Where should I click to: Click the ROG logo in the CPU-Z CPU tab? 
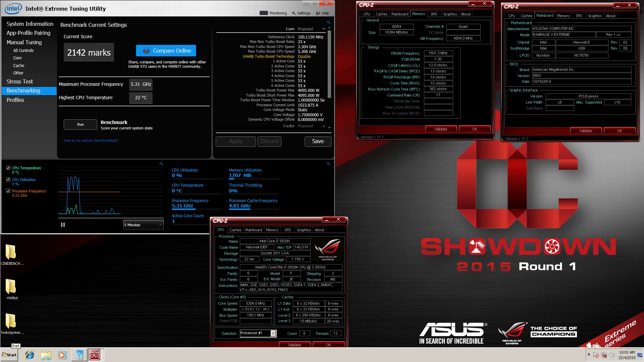tap(328, 250)
